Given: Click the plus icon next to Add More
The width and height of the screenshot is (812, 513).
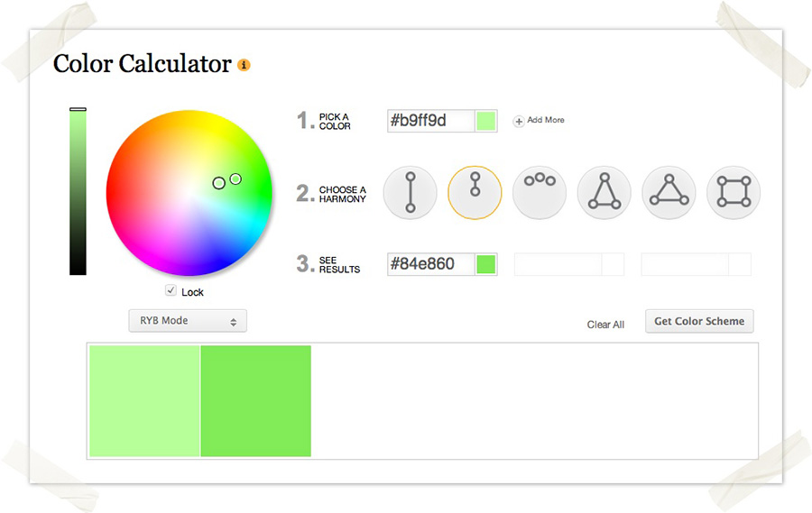Looking at the screenshot, I should click(519, 121).
